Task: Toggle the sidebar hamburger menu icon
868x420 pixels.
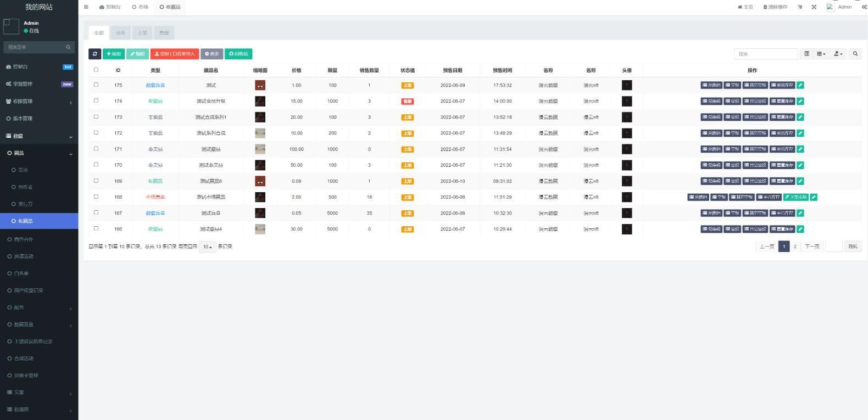Action: click(86, 7)
